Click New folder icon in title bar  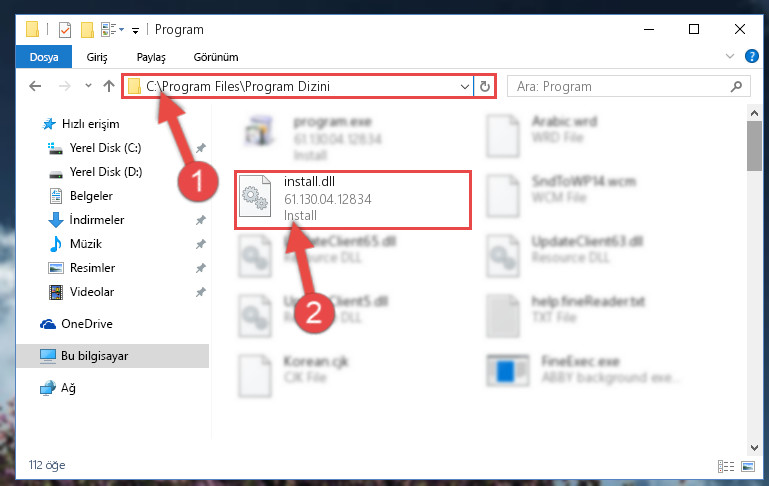(87, 30)
